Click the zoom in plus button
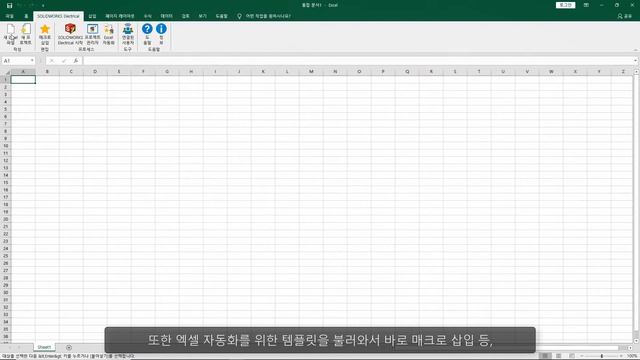The height and width of the screenshot is (360, 640). [621, 356]
